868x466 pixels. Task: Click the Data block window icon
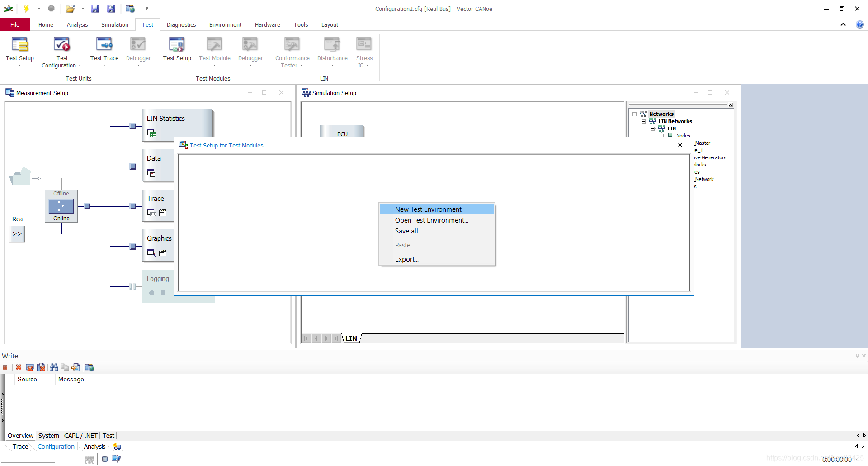(151, 173)
